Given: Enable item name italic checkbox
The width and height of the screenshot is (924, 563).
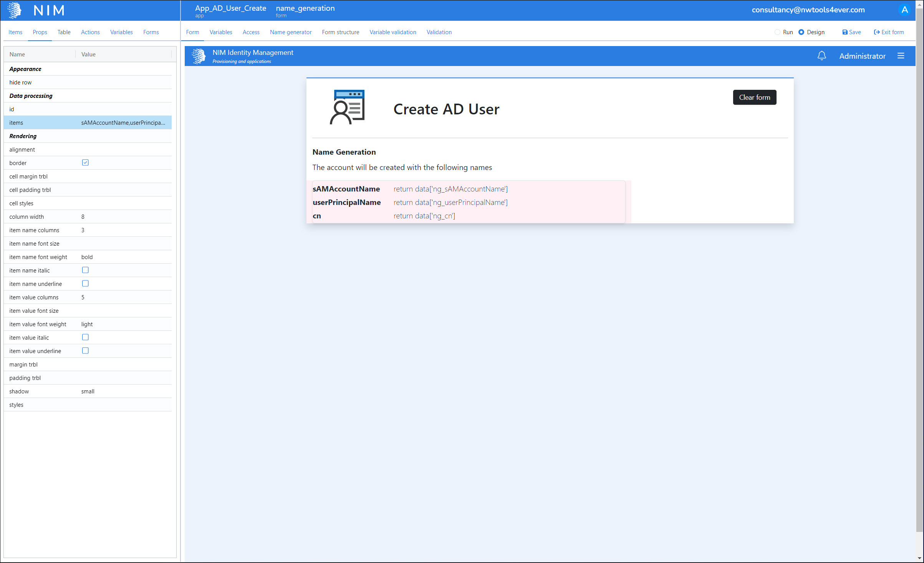Looking at the screenshot, I should click(x=85, y=270).
